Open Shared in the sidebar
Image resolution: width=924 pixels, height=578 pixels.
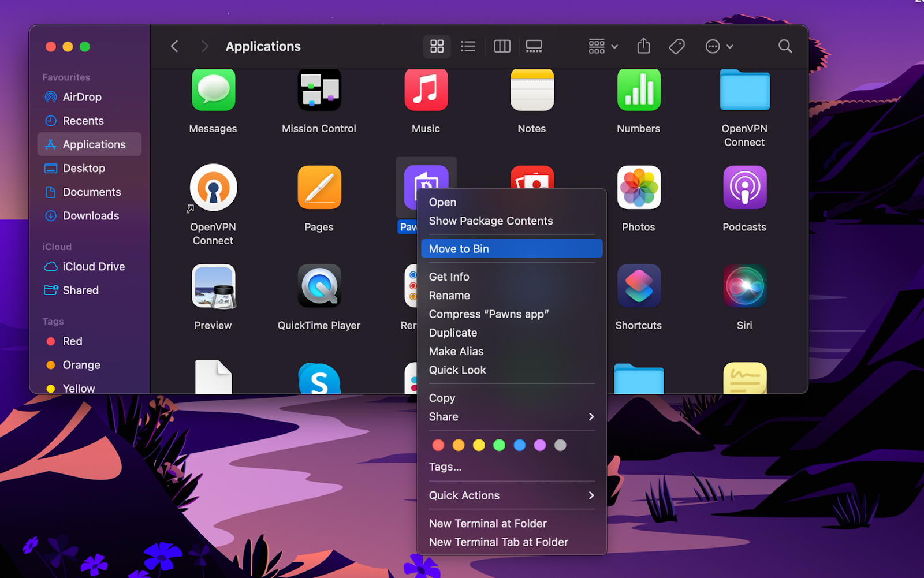[90, 290]
